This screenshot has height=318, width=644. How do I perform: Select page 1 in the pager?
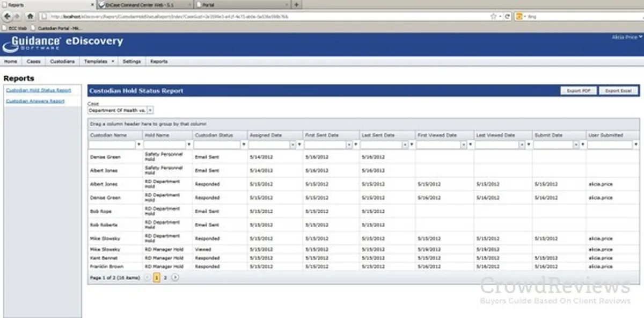pos(157,278)
